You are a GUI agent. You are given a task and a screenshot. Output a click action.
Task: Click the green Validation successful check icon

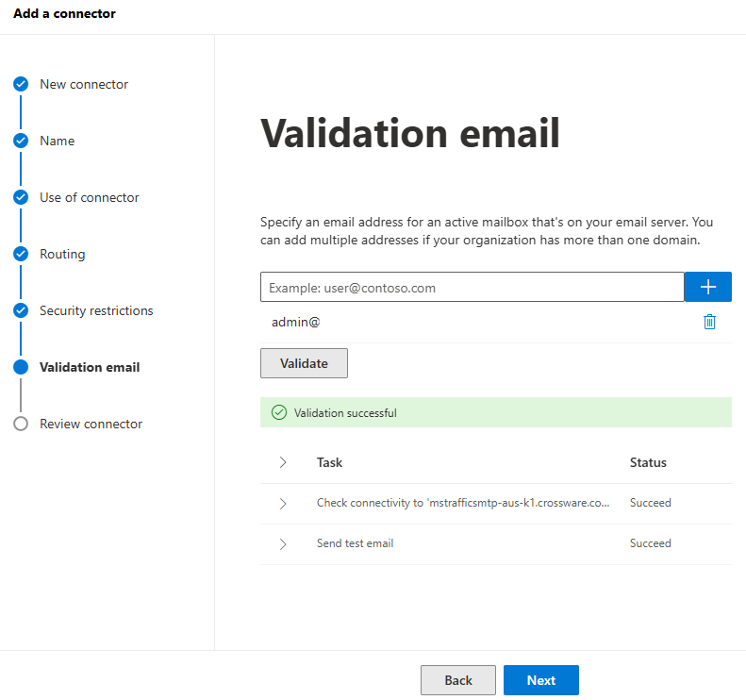pos(278,412)
